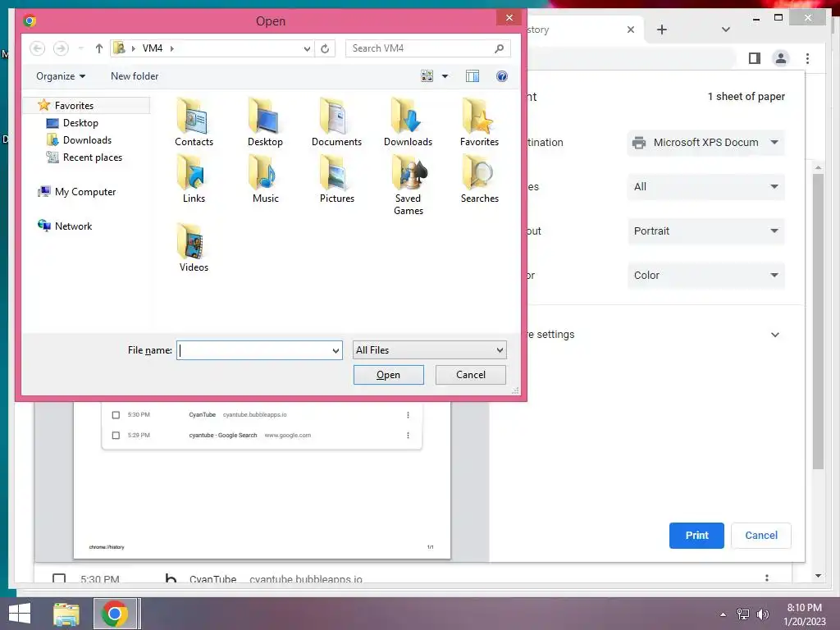Open the All Files type dropdown

429,349
